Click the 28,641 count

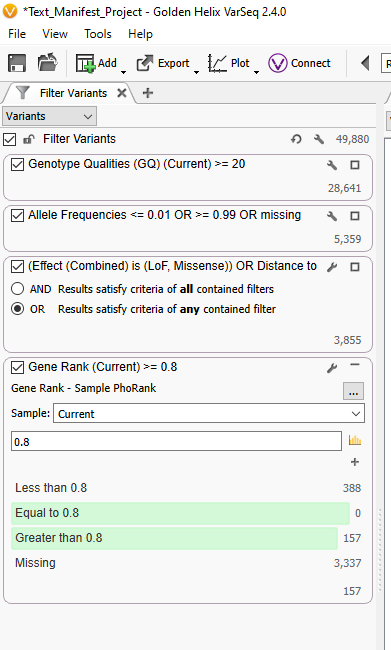click(344, 188)
